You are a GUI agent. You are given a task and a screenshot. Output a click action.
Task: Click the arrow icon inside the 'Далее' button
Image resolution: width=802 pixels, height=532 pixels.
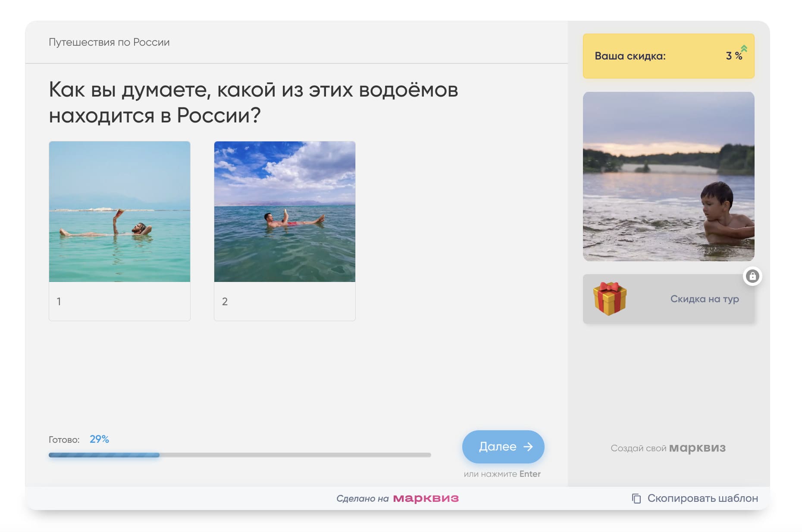click(528, 447)
